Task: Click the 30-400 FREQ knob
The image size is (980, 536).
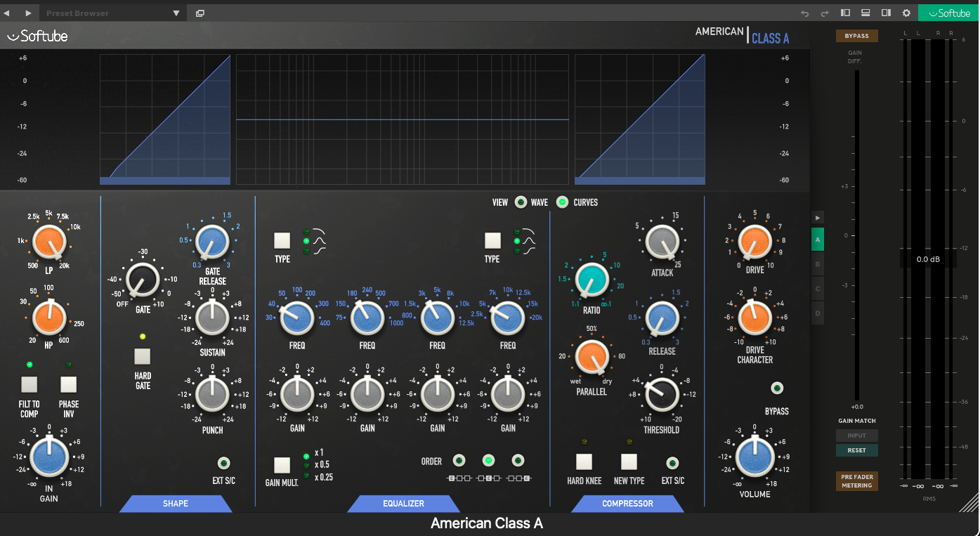Action: point(296,318)
